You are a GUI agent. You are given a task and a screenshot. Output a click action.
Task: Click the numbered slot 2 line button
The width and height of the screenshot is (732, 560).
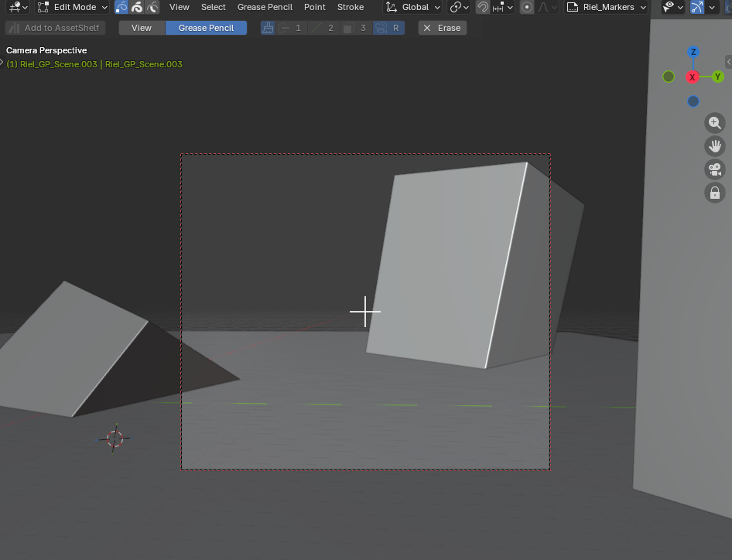(x=323, y=28)
